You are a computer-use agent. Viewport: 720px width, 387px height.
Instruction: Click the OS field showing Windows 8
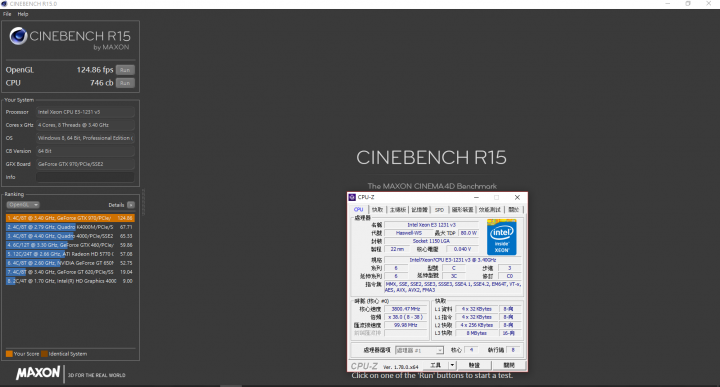click(x=85, y=138)
